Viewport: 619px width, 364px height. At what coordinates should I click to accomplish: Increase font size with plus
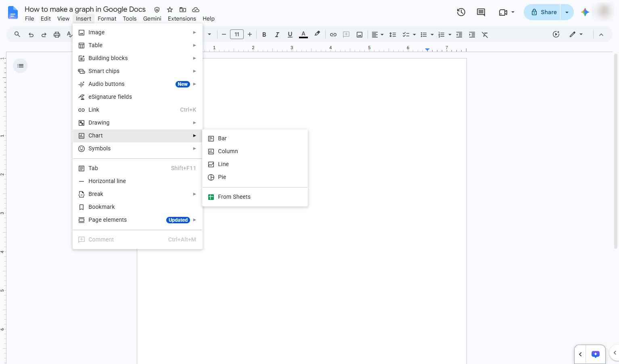[x=250, y=35]
